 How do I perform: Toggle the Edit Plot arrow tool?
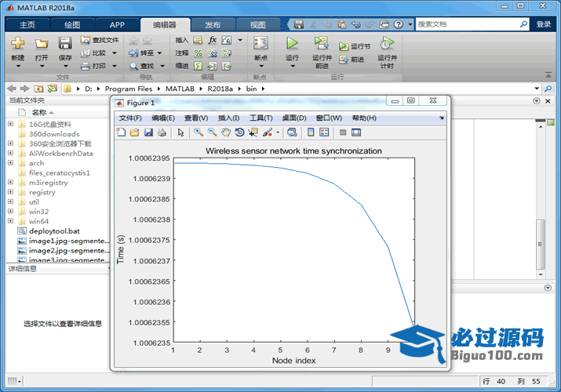click(x=180, y=132)
